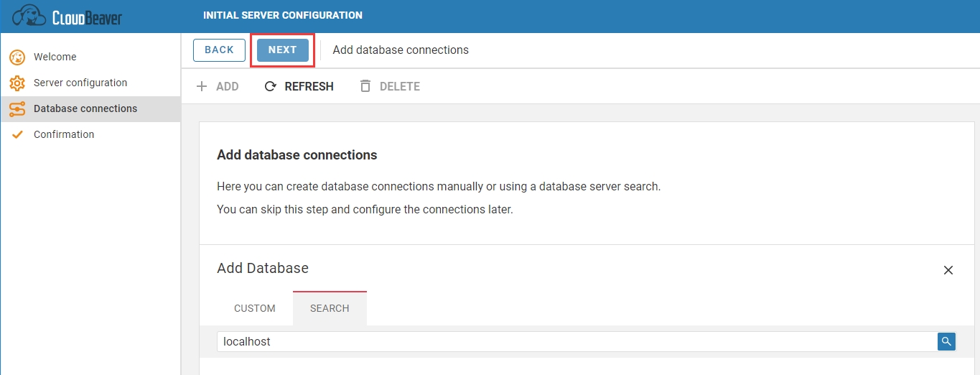Click the Database connections sidebar icon

[17, 109]
